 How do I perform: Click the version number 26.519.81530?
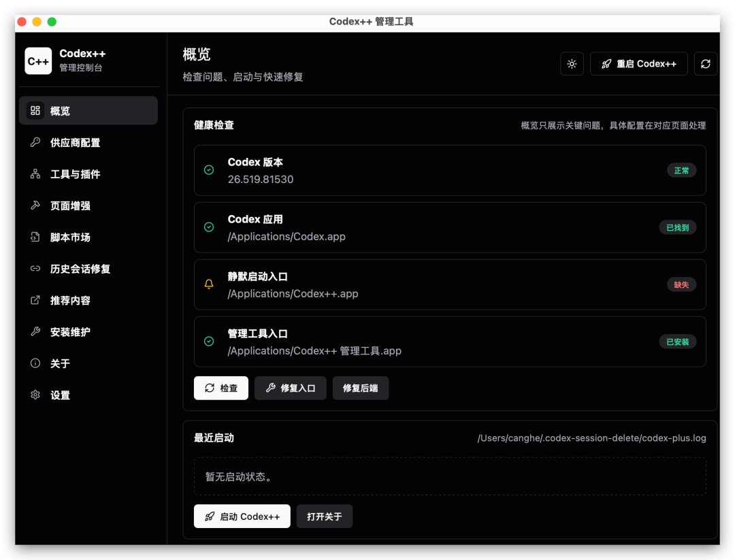click(261, 180)
